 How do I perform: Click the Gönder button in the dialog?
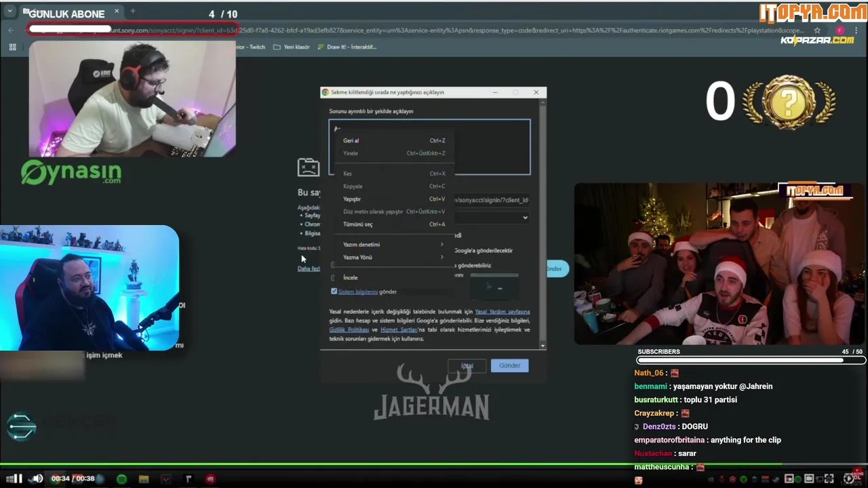click(509, 365)
